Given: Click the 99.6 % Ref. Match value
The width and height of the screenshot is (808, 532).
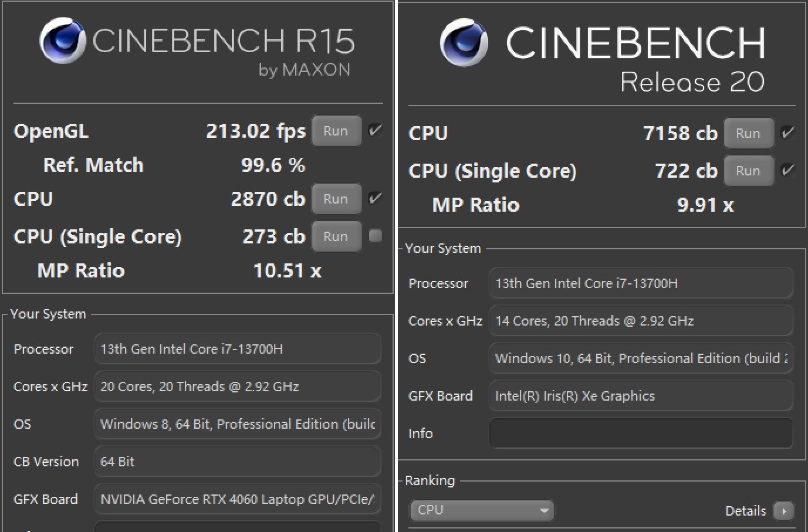Looking at the screenshot, I should click(273, 165).
